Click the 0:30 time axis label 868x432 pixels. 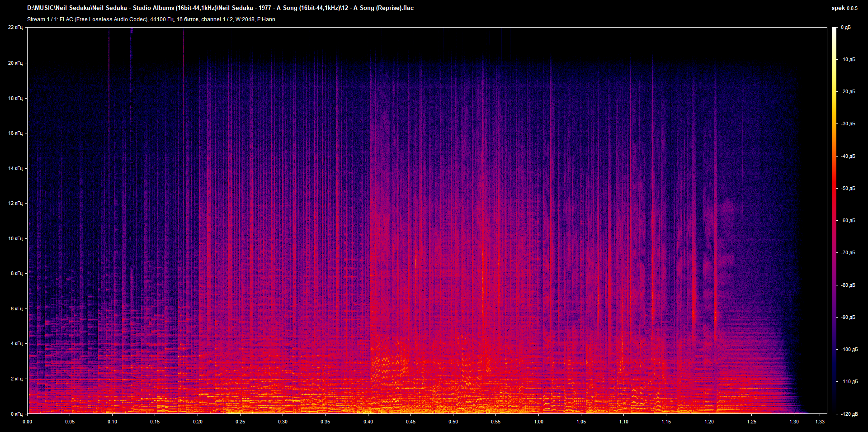pyautogui.click(x=283, y=422)
